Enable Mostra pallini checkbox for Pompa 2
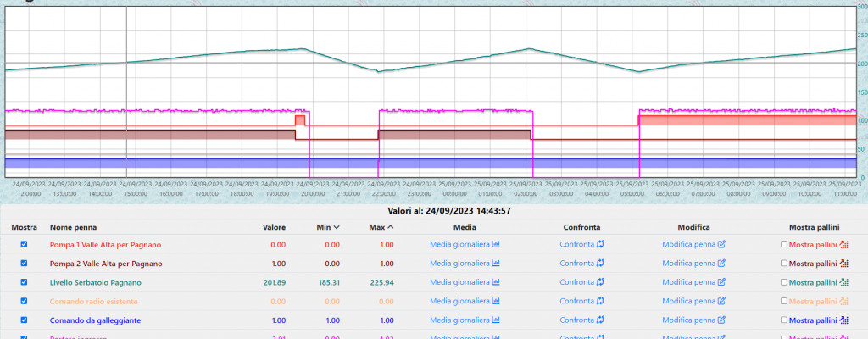The image size is (868, 339). tap(783, 263)
